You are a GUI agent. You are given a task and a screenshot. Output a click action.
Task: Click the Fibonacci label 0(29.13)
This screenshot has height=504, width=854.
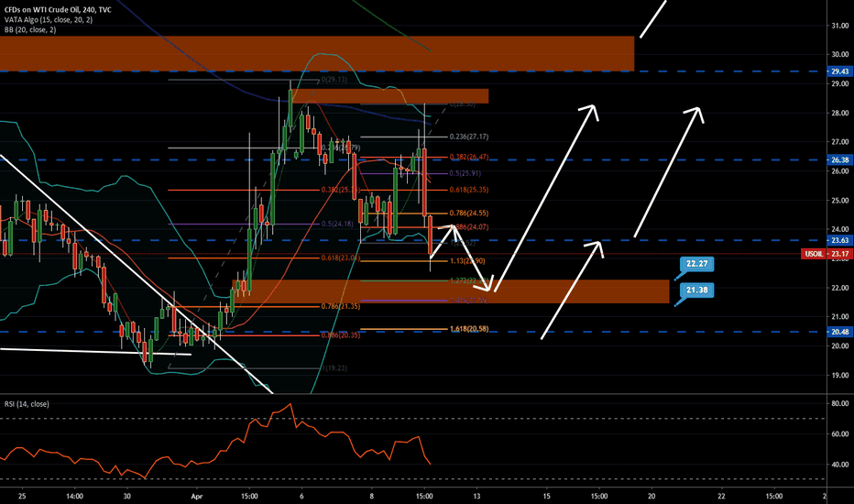334,80
